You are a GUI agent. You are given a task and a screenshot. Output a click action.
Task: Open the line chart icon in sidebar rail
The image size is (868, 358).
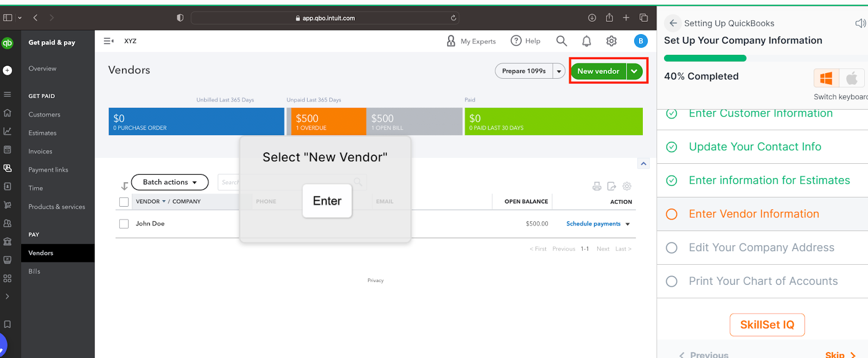[8, 131]
